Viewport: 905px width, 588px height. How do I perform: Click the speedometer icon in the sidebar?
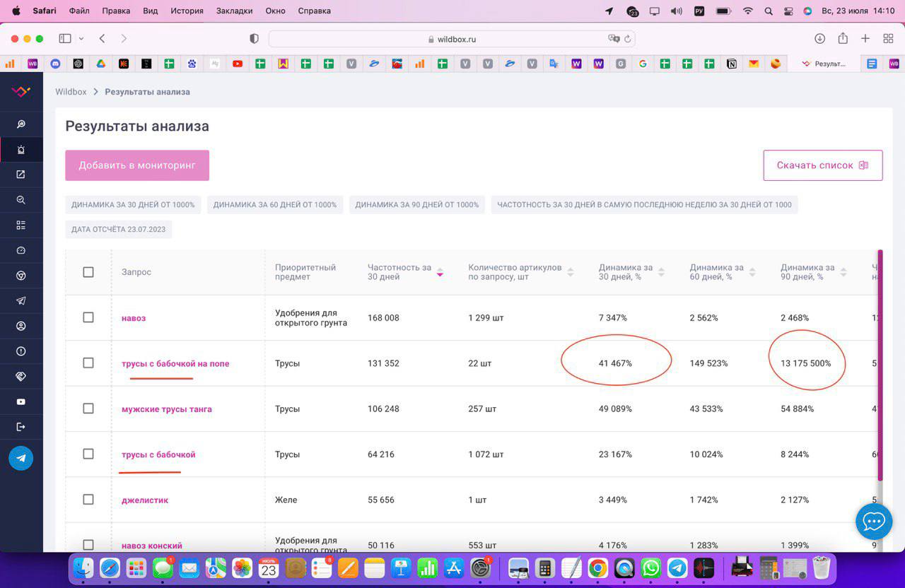(21, 250)
